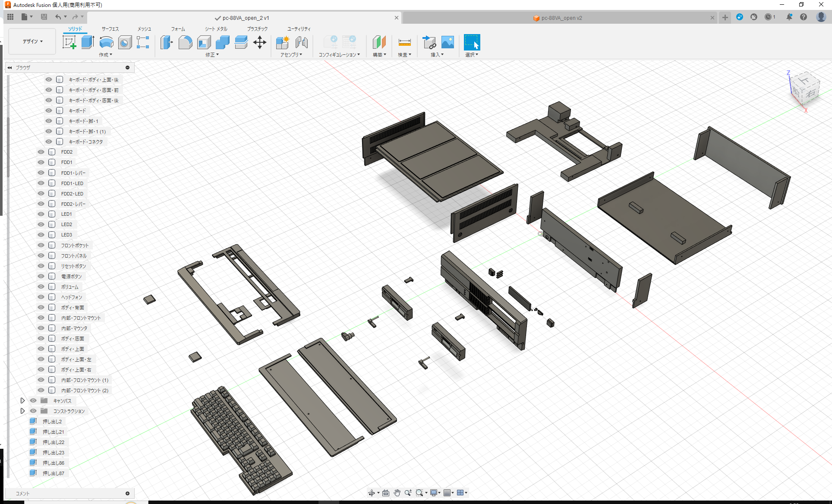Expand the コンストラクション folder

pos(23,411)
